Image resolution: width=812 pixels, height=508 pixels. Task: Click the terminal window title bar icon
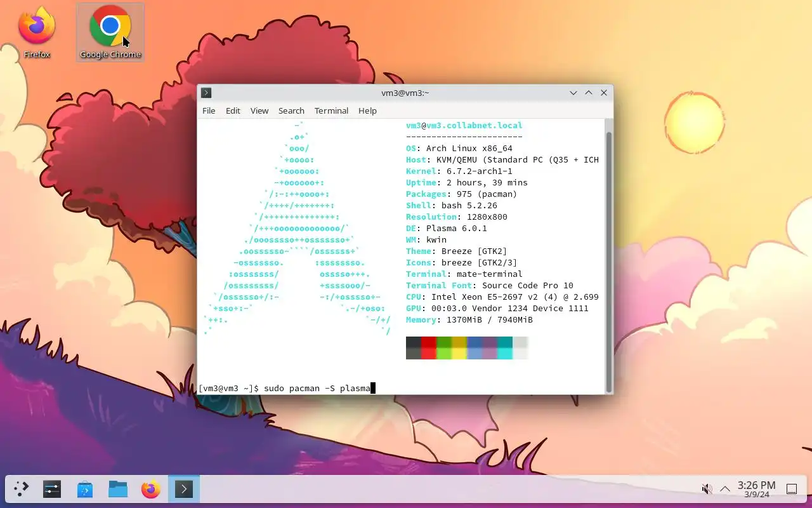click(206, 93)
